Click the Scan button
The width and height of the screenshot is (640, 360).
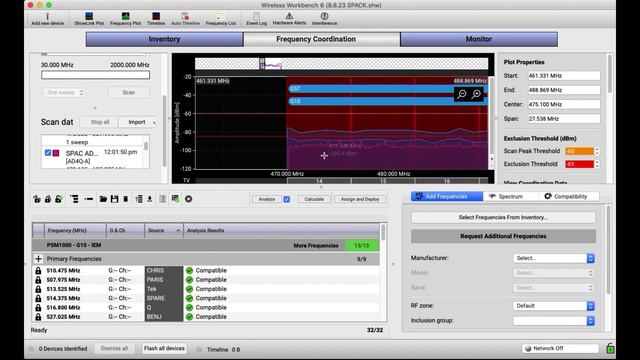(x=129, y=93)
